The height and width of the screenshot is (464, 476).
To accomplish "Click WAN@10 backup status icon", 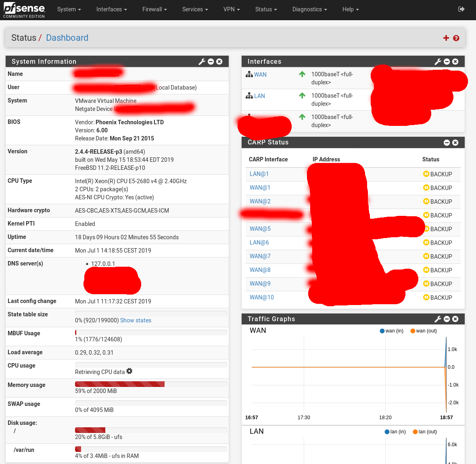I will (426, 297).
